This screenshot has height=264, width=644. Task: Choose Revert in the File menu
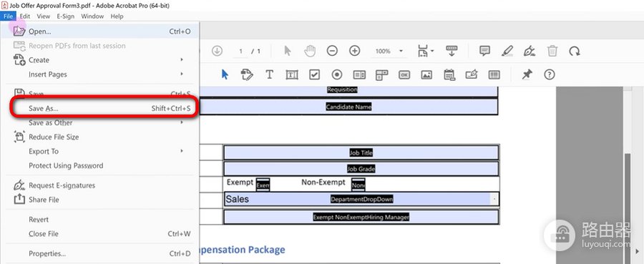click(99, 220)
